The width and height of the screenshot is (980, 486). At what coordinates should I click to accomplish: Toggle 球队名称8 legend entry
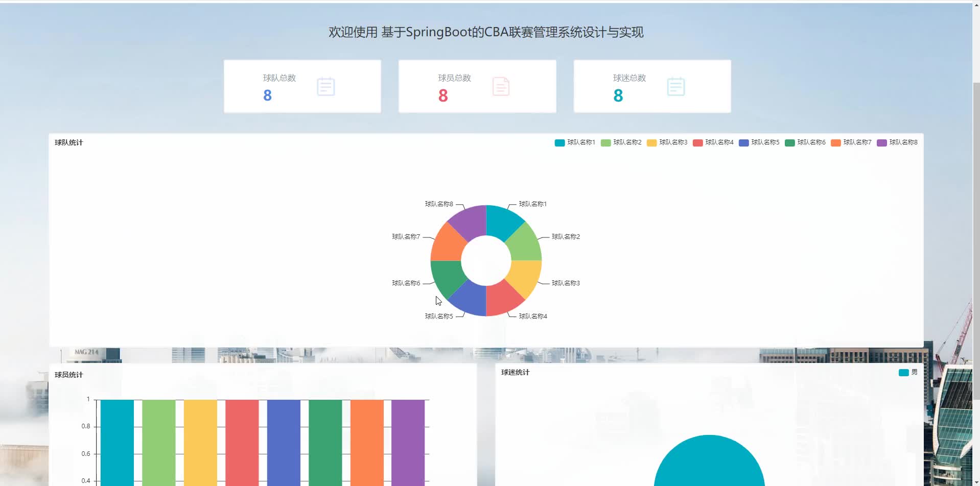coord(897,142)
